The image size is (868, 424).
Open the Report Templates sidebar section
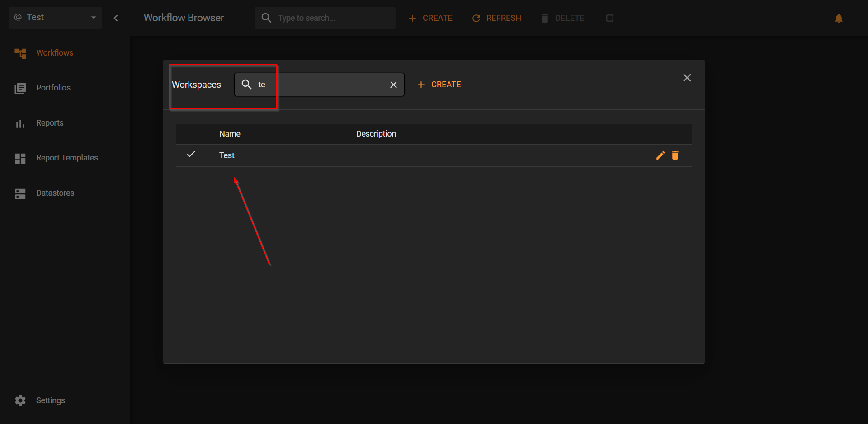[x=67, y=158]
